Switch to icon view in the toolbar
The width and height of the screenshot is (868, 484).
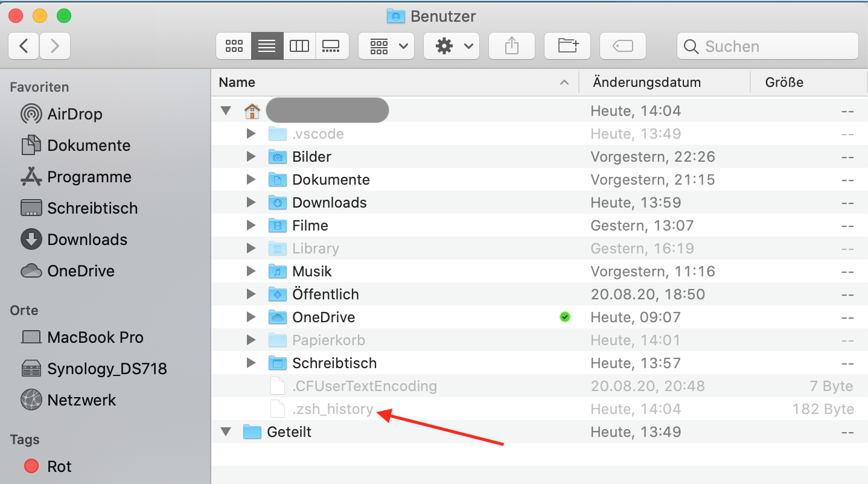coord(234,46)
